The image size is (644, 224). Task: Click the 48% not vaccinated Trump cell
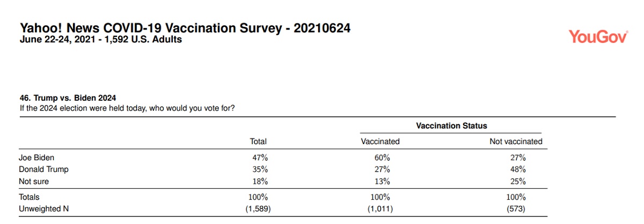[518, 169]
